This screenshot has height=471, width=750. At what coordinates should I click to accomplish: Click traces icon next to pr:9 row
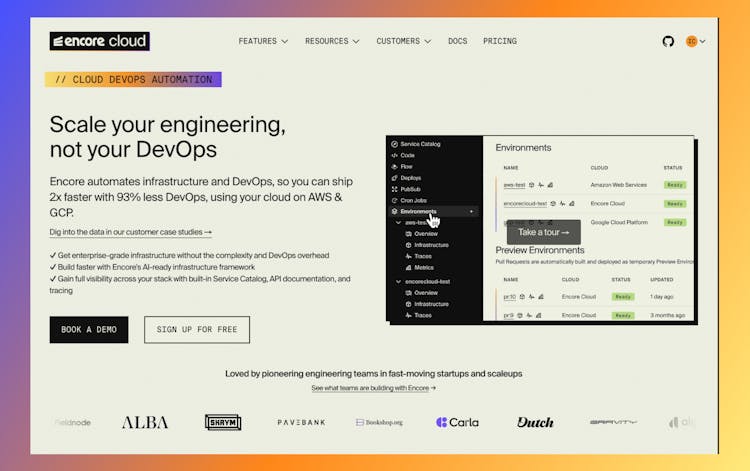click(529, 316)
